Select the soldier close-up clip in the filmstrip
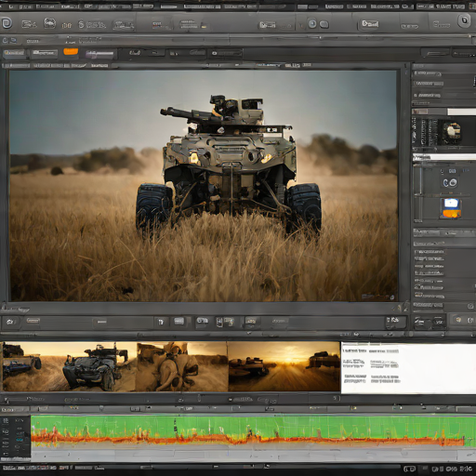 click(x=182, y=366)
